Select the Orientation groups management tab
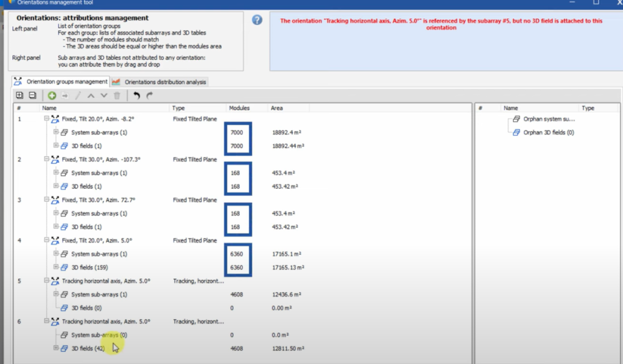This screenshot has height=364, width=623. pos(61,82)
